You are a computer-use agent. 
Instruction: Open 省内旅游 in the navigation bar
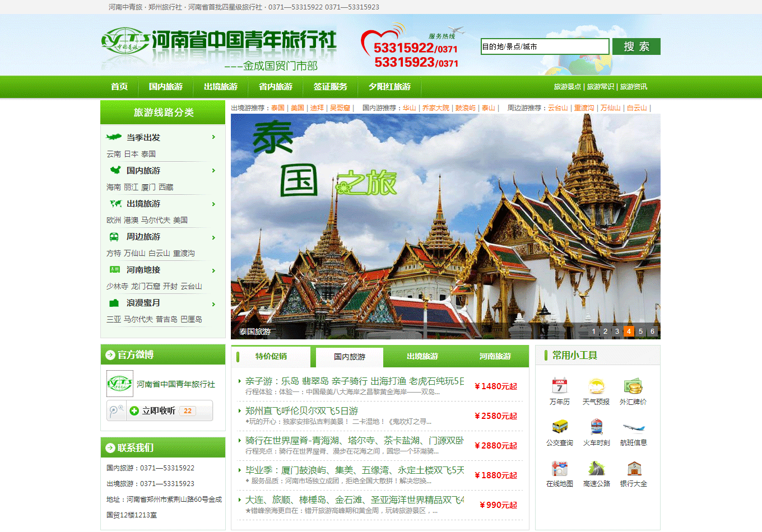click(275, 87)
